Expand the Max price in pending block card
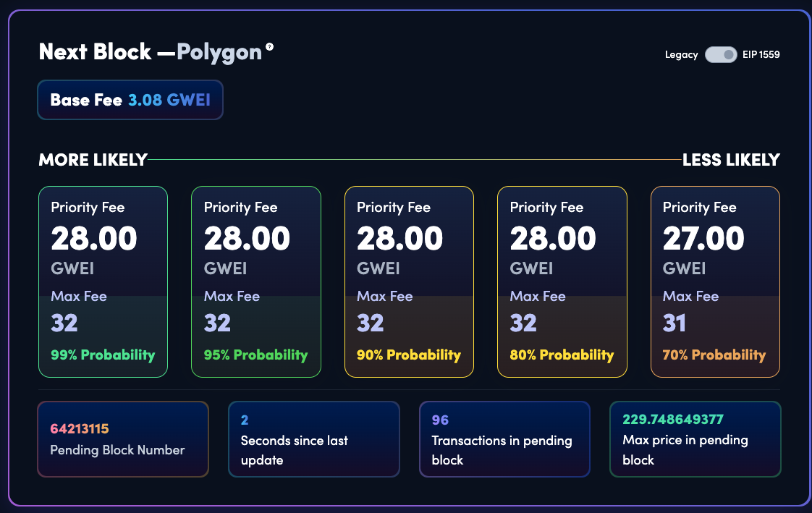Image resolution: width=812 pixels, height=513 pixels. tap(695, 439)
